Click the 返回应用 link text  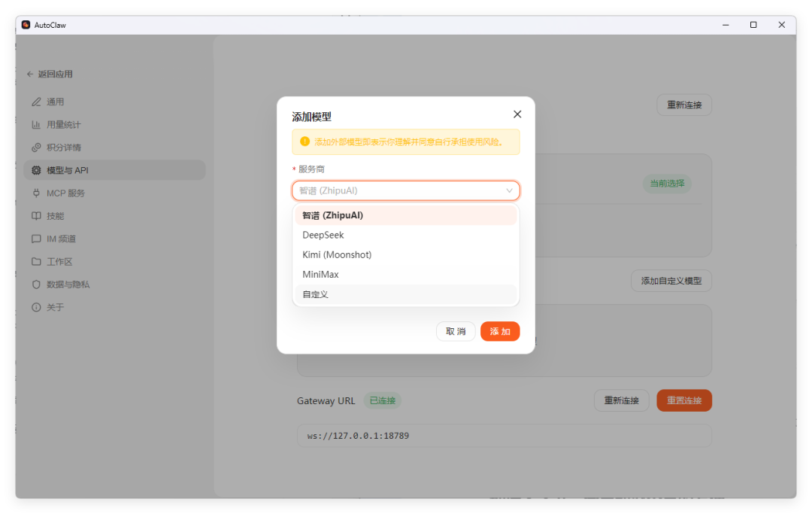(x=55, y=74)
